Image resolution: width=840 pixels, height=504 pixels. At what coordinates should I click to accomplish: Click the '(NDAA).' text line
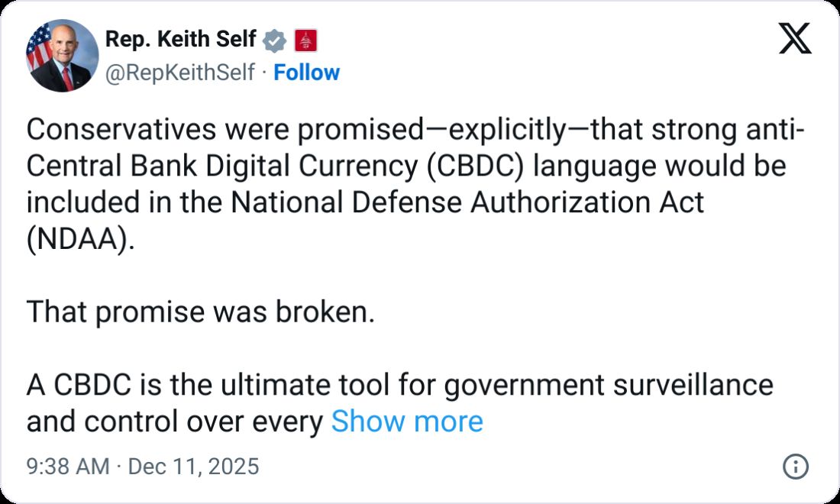click(x=79, y=240)
